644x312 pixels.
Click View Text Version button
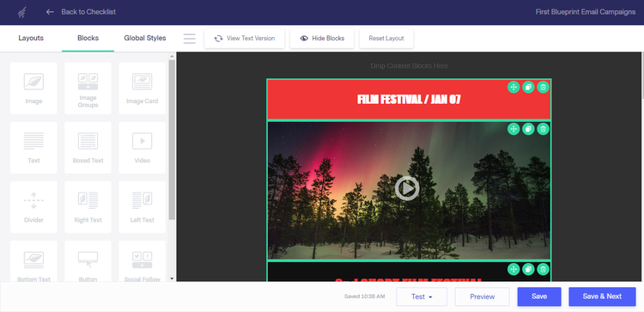[x=245, y=38]
